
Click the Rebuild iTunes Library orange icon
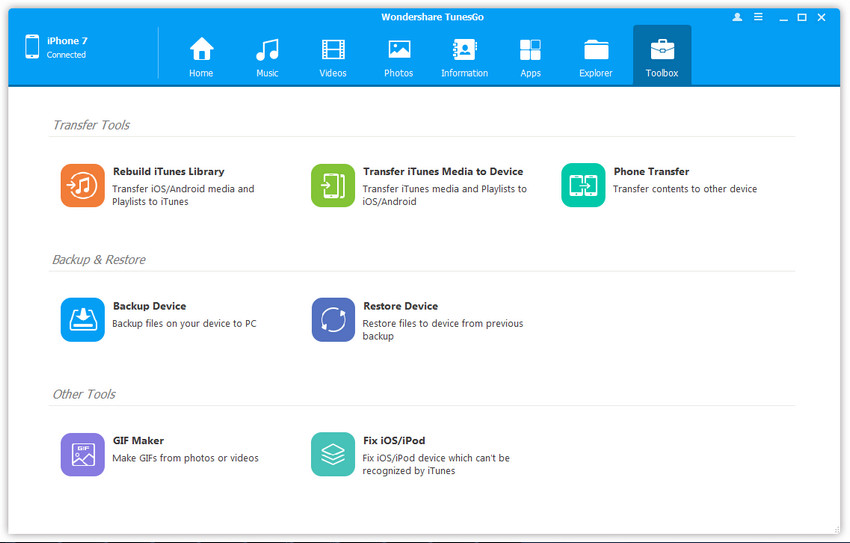82,185
